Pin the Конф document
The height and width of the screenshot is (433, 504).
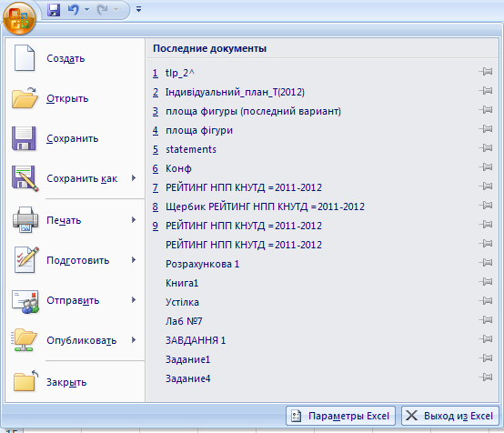tap(486, 166)
